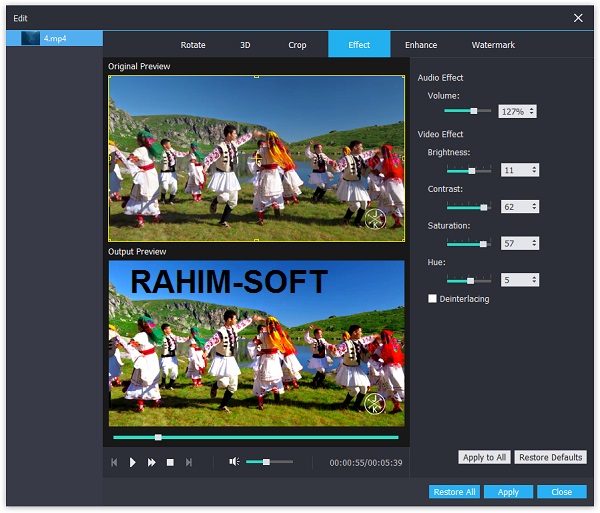Click the video timeline seek bar
This screenshot has width=600, height=513.
(x=255, y=437)
